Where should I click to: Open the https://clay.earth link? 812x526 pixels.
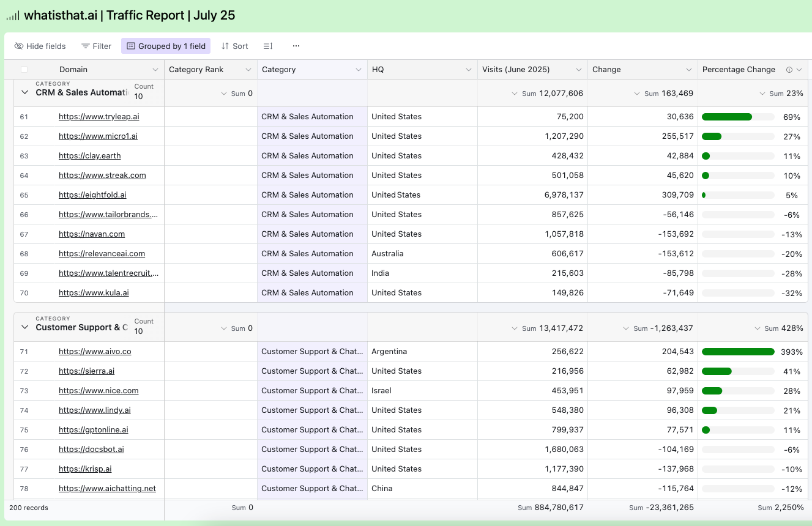tap(90, 156)
